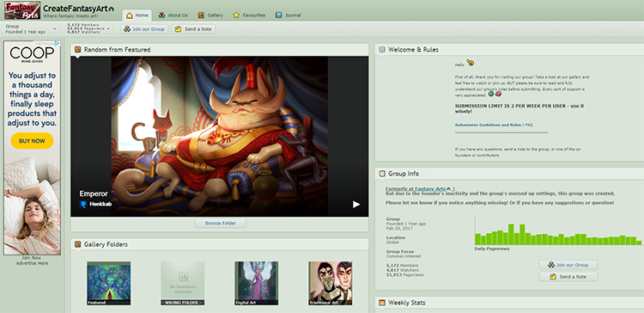This screenshot has width=644, height=313.
Task: Click the Advertise Here link
Action: [32, 263]
